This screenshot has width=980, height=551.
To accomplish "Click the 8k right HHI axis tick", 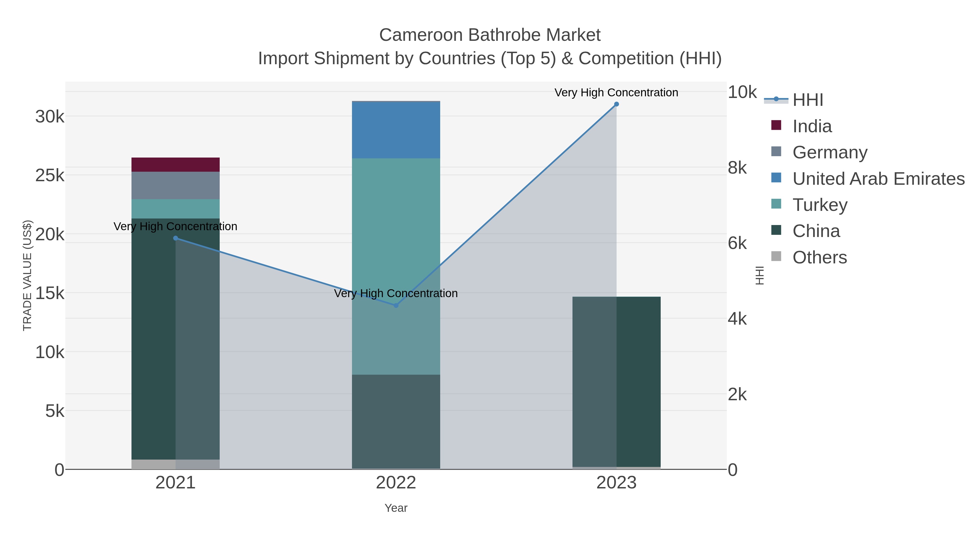I will tap(737, 167).
